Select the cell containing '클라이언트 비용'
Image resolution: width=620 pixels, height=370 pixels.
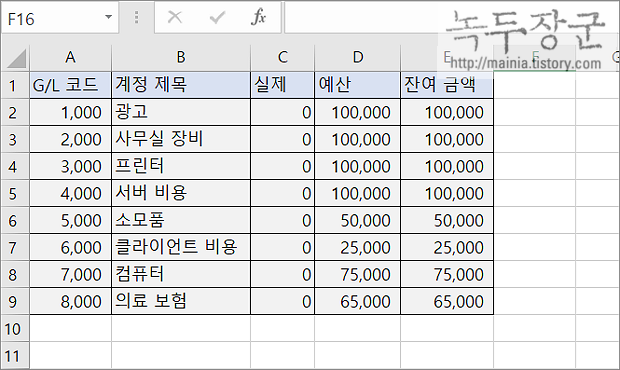[x=181, y=247]
